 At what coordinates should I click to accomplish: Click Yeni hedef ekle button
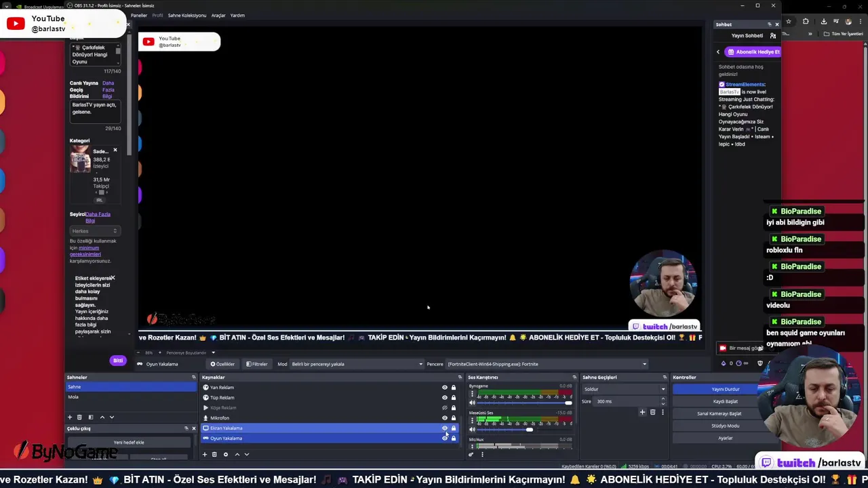(129, 443)
